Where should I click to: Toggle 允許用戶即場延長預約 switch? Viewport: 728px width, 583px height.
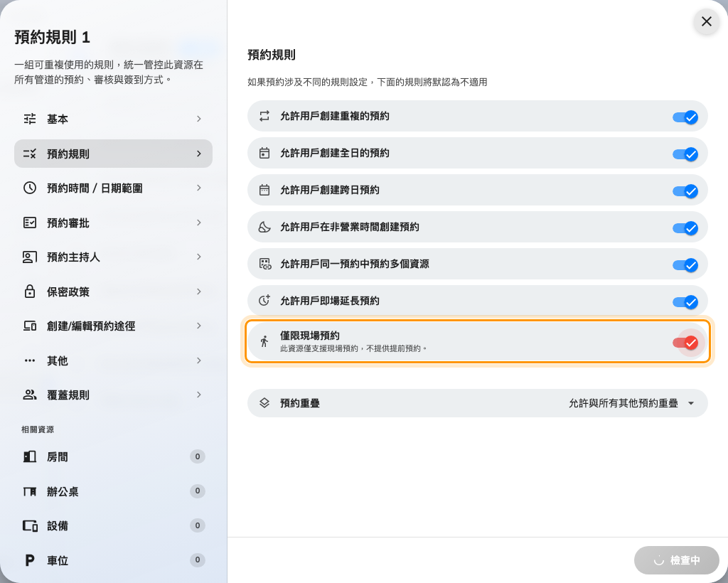(x=685, y=302)
